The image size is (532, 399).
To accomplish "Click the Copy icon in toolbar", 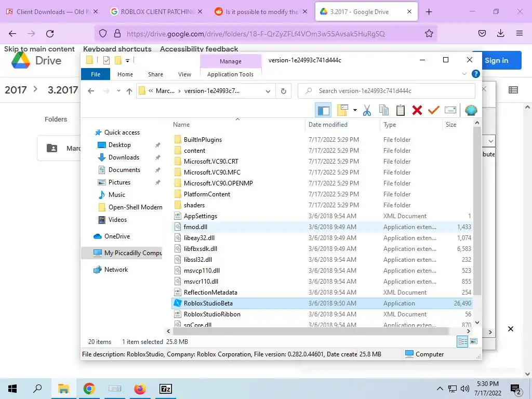I will [384, 110].
